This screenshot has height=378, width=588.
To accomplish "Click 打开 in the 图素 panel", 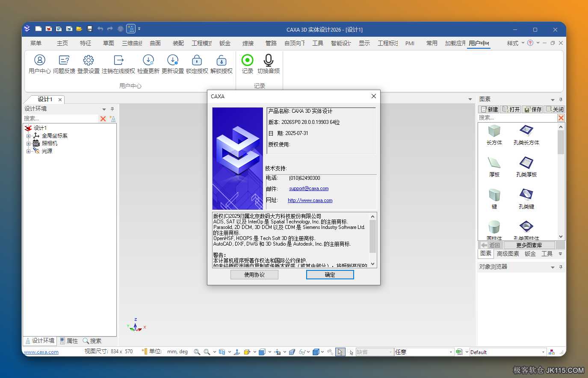I will [x=511, y=109].
